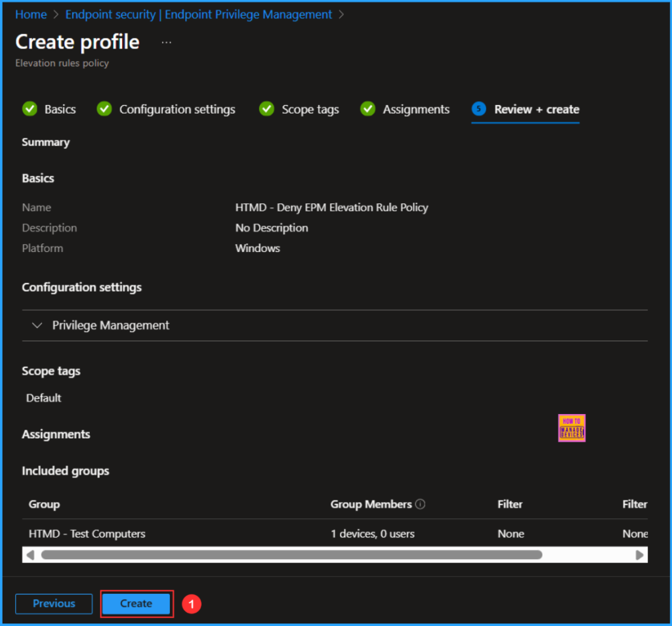Go to the Basics step tab

pos(60,110)
